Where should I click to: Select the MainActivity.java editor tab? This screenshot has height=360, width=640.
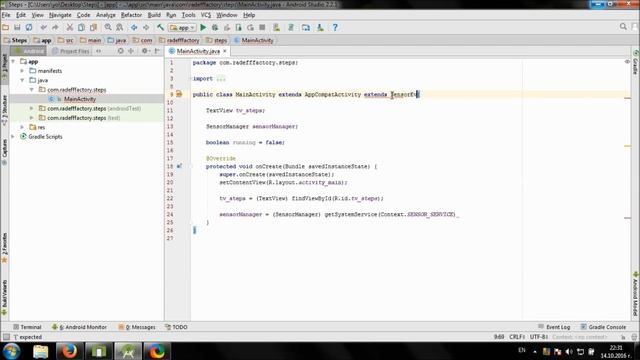coord(198,51)
